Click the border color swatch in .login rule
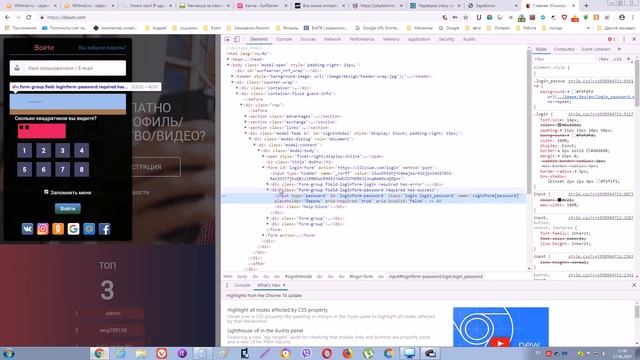640x360 pixels. 589,151
